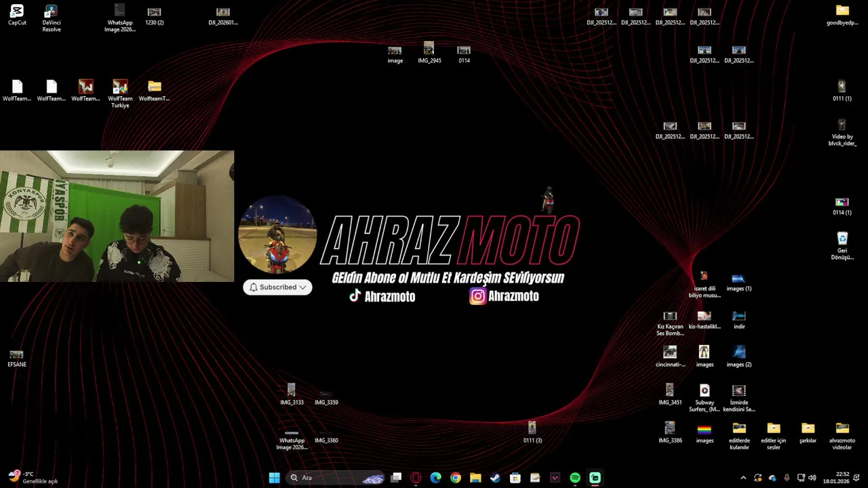Image resolution: width=868 pixels, height=488 pixels.
Task: Select the Subway Surfers_ (M... media file
Action: (x=705, y=398)
